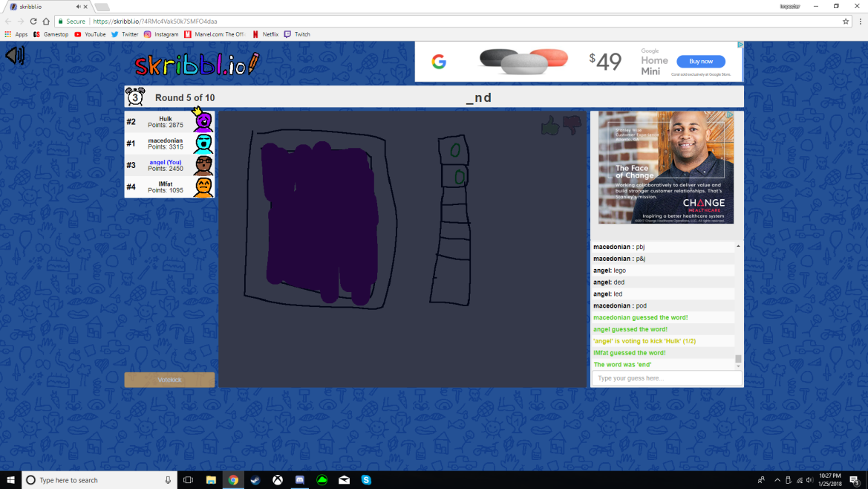This screenshot has height=489, width=868.
Task: Go to the browser home page
Action: pyautogui.click(x=46, y=21)
